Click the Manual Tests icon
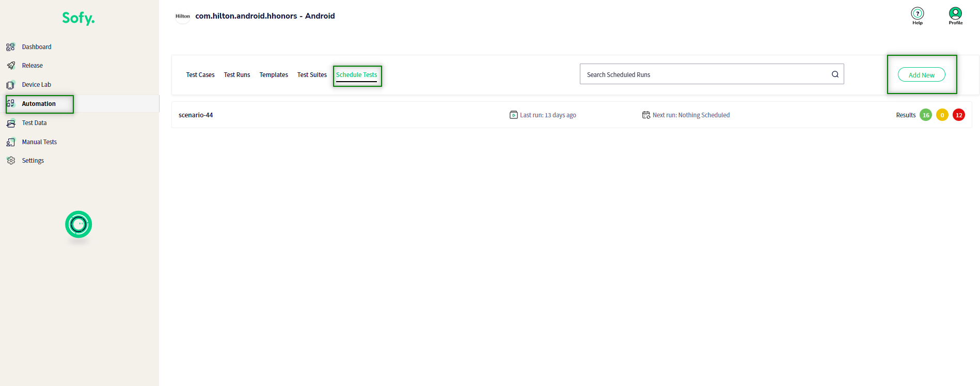The image size is (980, 386). (11, 142)
